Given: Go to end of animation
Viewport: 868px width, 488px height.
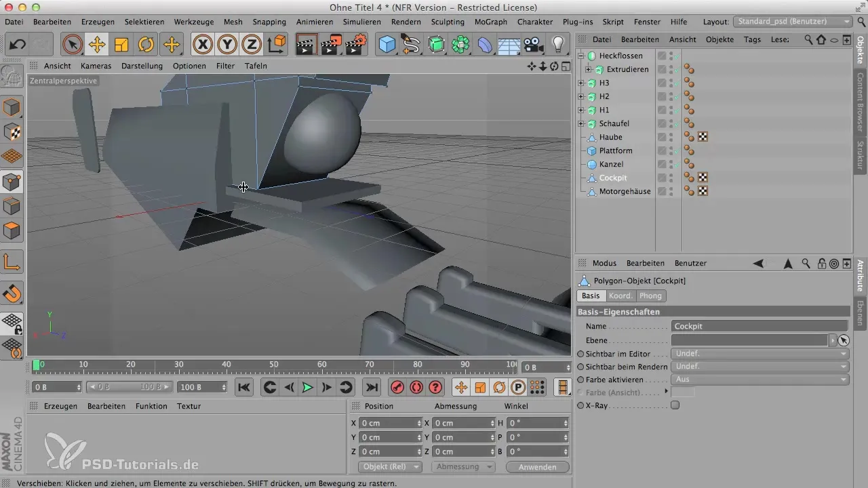Looking at the screenshot, I should 371,387.
